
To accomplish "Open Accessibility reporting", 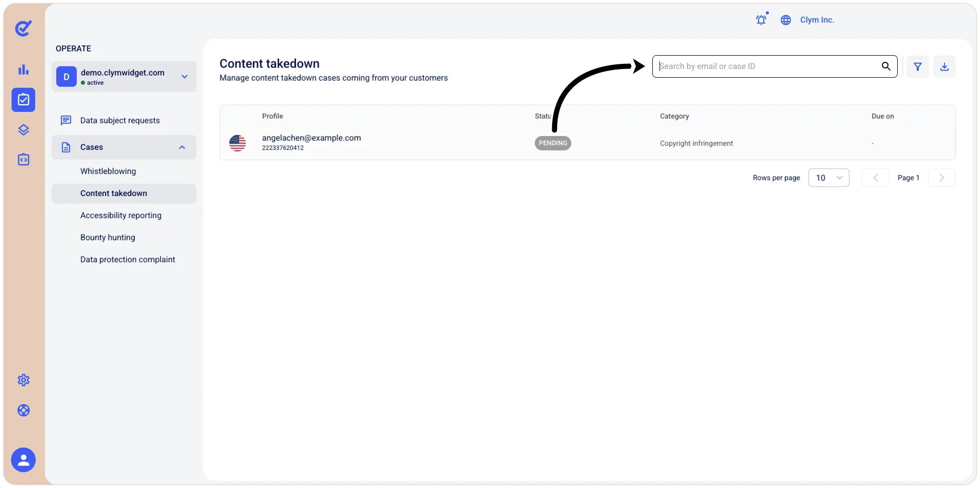I will (x=121, y=216).
